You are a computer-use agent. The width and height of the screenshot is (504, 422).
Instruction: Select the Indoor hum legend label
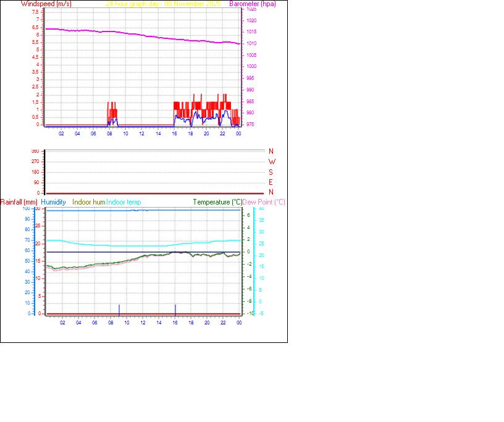pos(87,202)
